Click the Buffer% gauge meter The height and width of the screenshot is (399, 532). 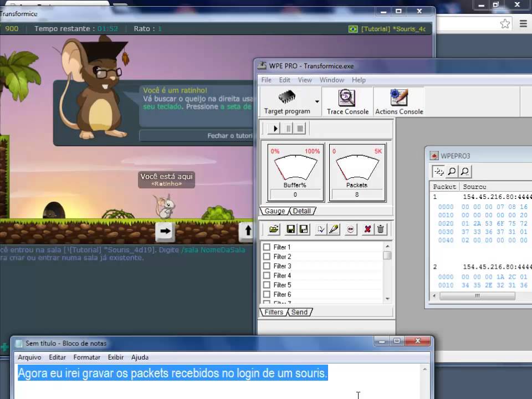coord(295,172)
